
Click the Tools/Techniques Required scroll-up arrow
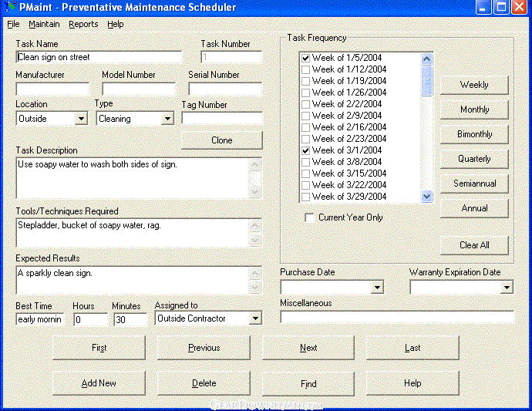coord(254,225)
